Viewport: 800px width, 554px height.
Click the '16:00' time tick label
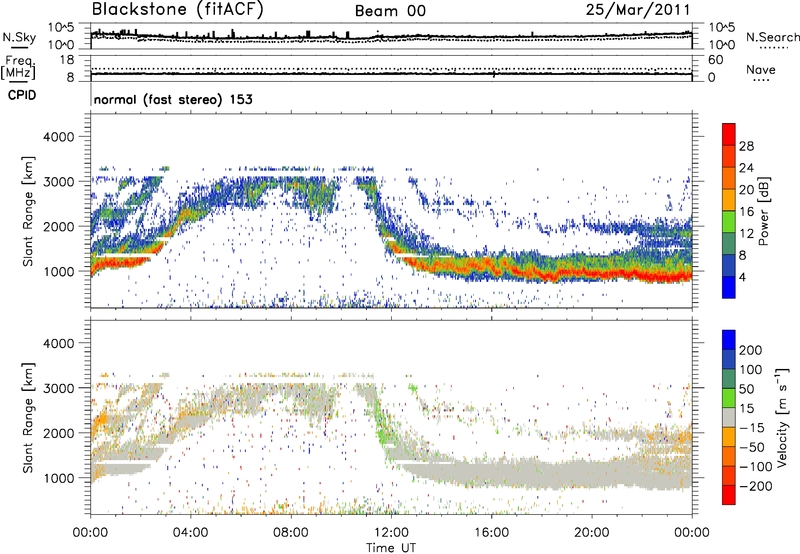[x=491, y=533]
